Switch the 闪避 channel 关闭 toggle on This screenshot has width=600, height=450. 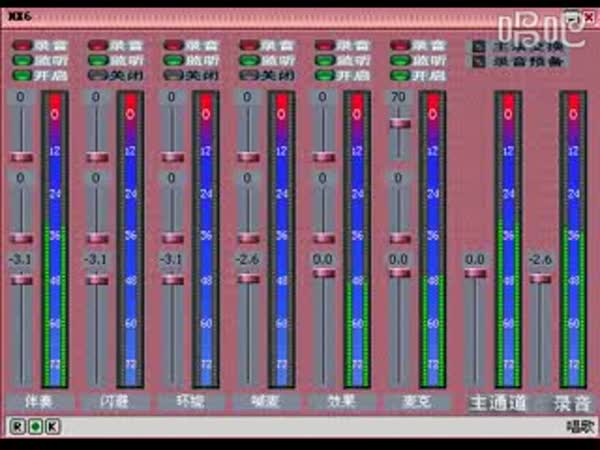(97, 74)
